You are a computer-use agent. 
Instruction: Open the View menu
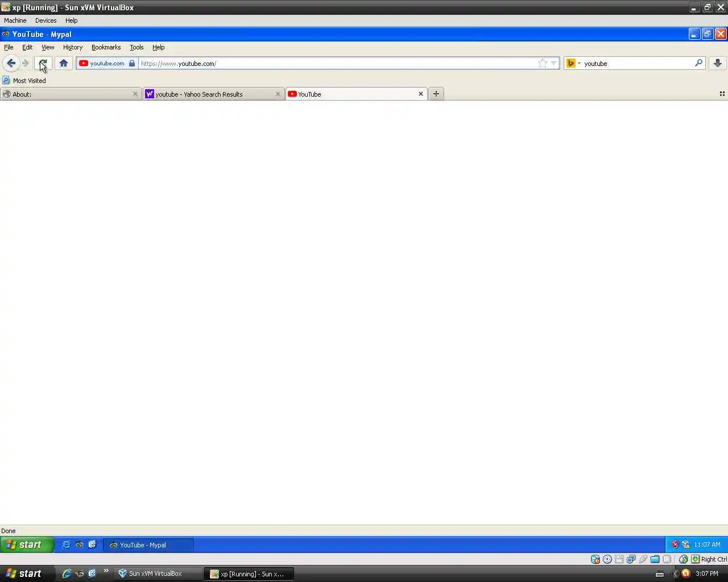tap(48, 47)
